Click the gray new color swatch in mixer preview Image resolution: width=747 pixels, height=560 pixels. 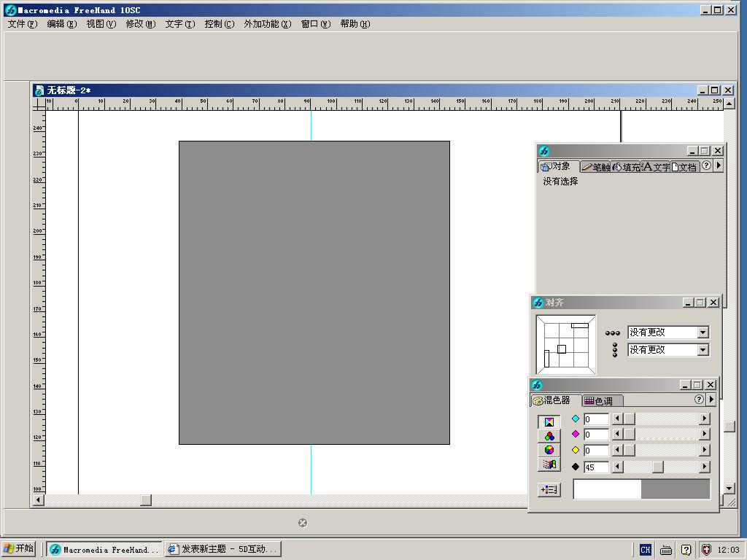(x=676, y=489)
